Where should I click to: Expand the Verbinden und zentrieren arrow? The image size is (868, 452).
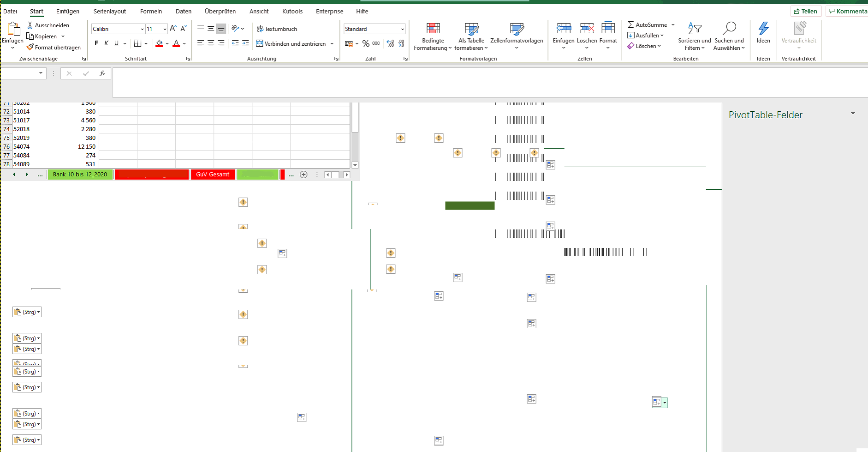pyautogui.click(x=332, y=44)
